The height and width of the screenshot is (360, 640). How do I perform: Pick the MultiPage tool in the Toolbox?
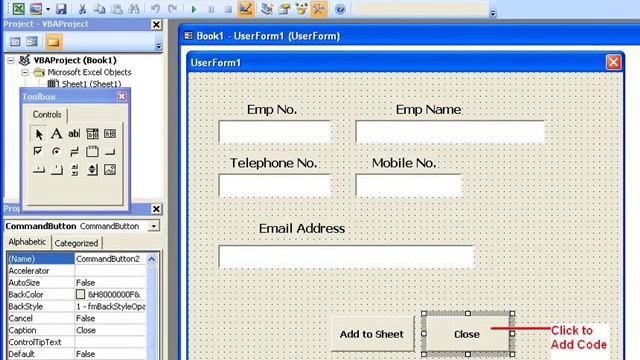tap(56, 170)
